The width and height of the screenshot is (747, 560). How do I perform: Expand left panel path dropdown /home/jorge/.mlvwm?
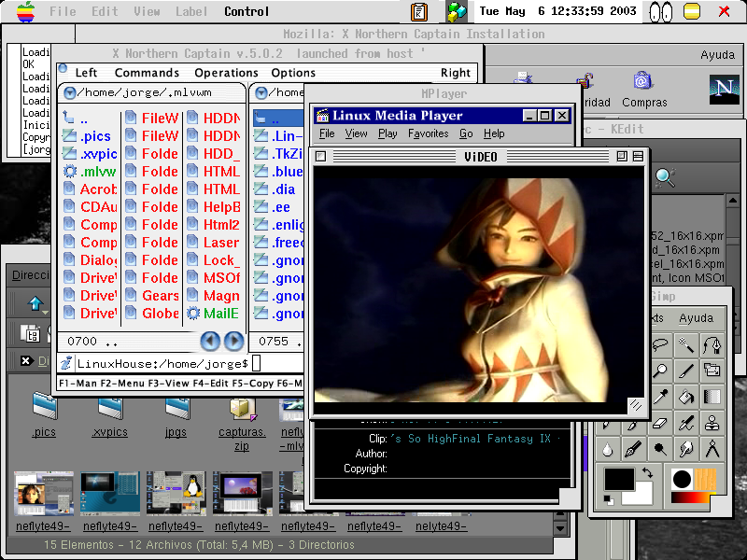(70, 92)
